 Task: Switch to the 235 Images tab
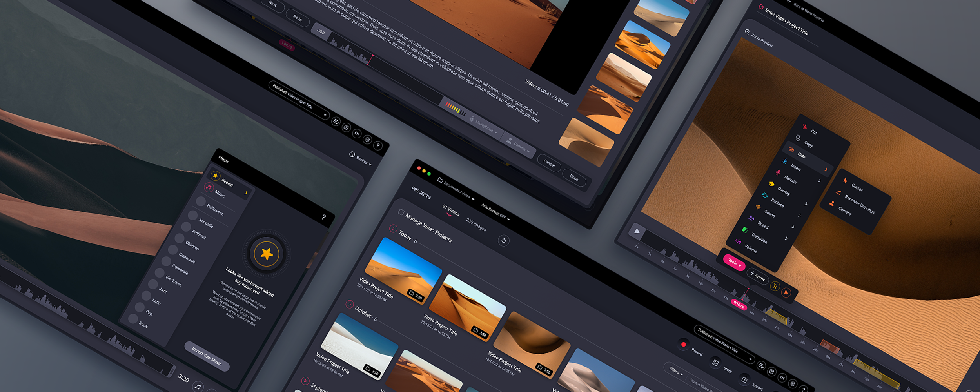coord(476,225)
